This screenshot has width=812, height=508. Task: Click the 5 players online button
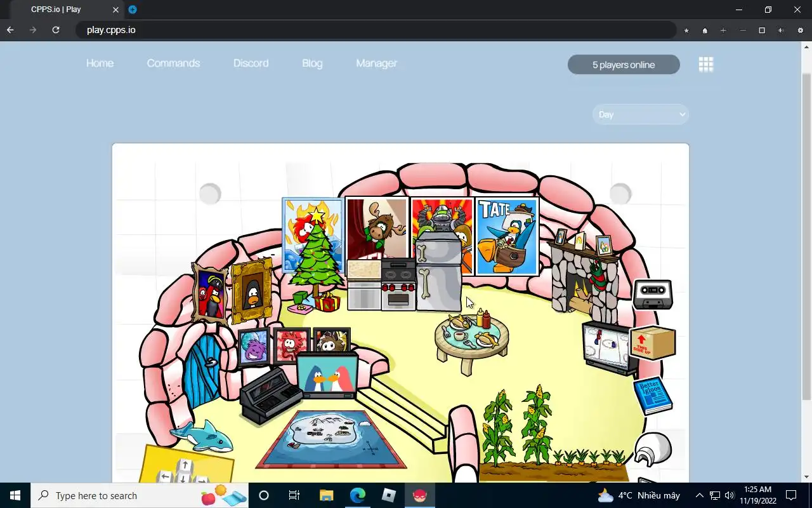tap(624, 65)
